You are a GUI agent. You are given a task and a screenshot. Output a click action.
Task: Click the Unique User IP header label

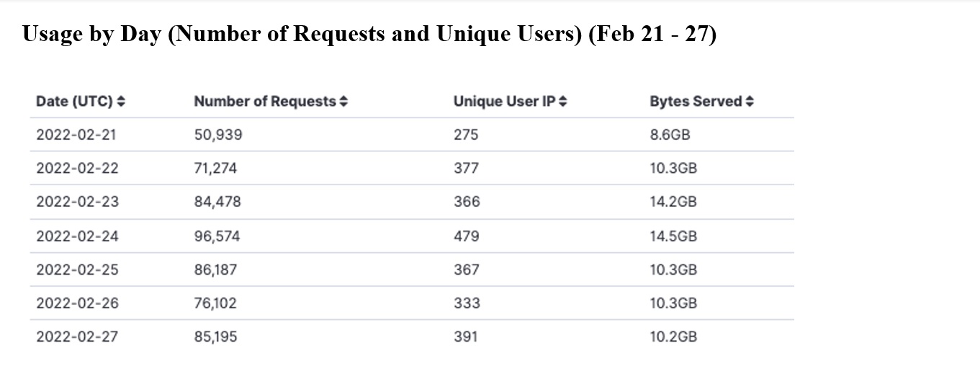pos(504,102)
